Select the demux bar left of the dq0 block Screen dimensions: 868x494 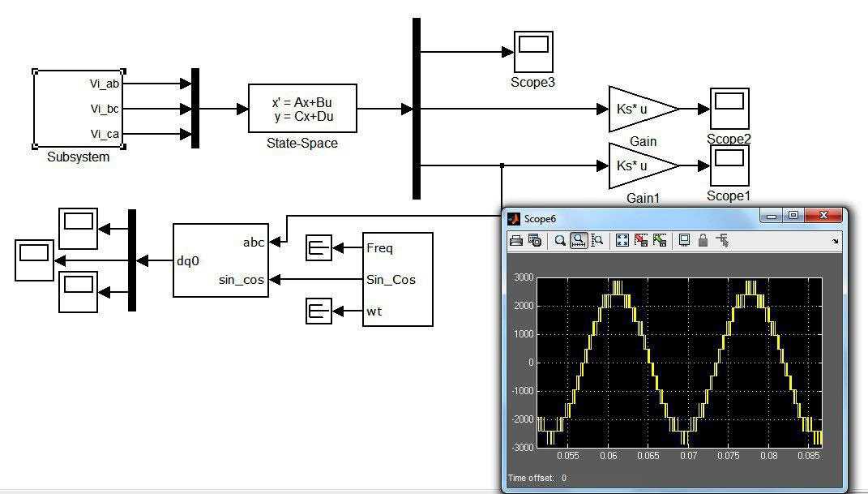click(132, 260)
